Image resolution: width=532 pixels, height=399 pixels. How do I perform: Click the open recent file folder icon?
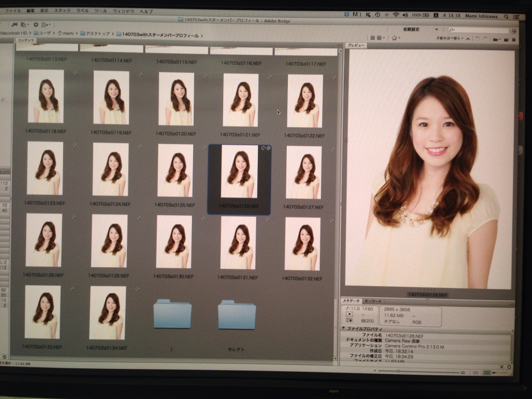pos(496,39)
